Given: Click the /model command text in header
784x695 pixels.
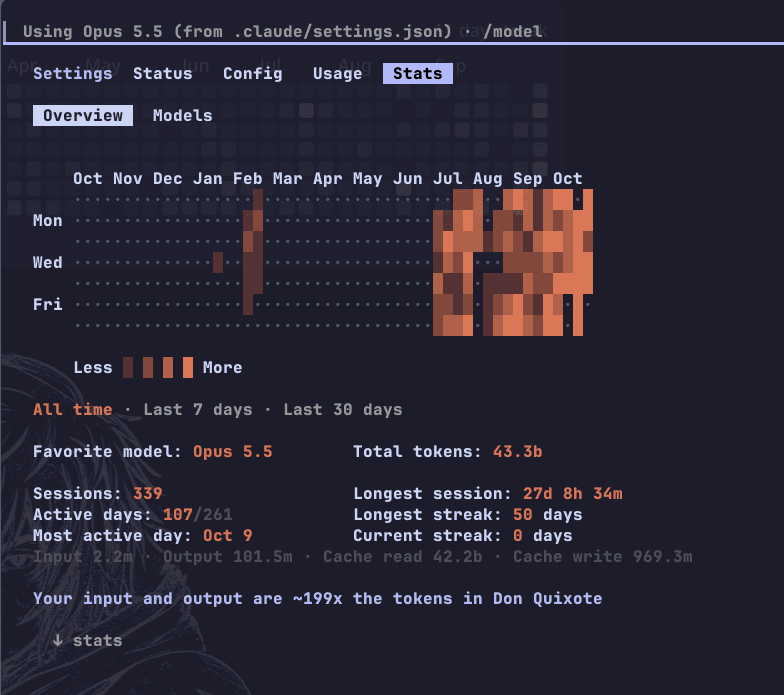Looking at the screenshot, I should point(512,32).
